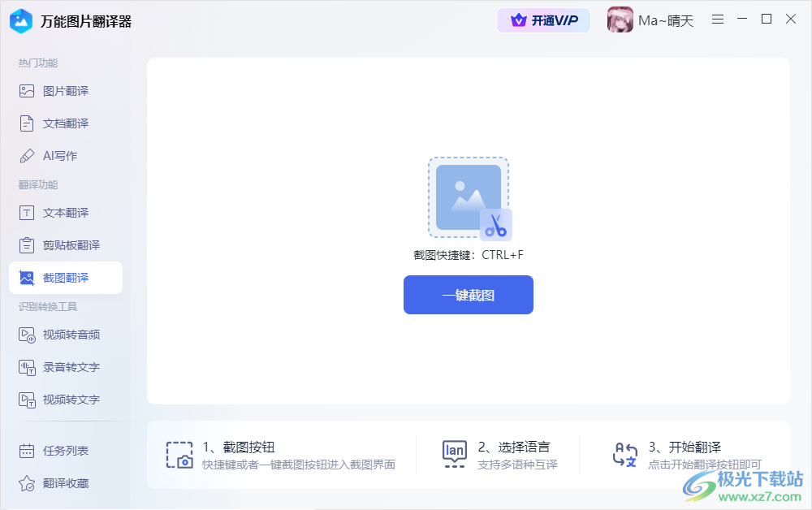
Task: Select the AI写作 pen icon
Action: pos(27,156)
